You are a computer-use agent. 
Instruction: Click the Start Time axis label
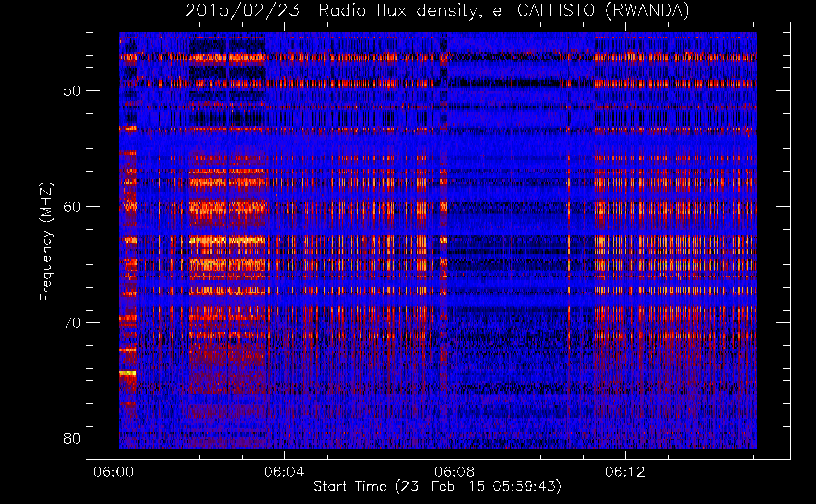[x=437, y=486]
